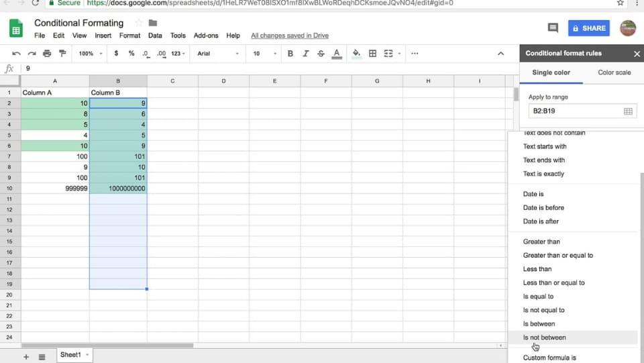
Task: Choose 'Custom formula is' condition
Action: (572, 357)
